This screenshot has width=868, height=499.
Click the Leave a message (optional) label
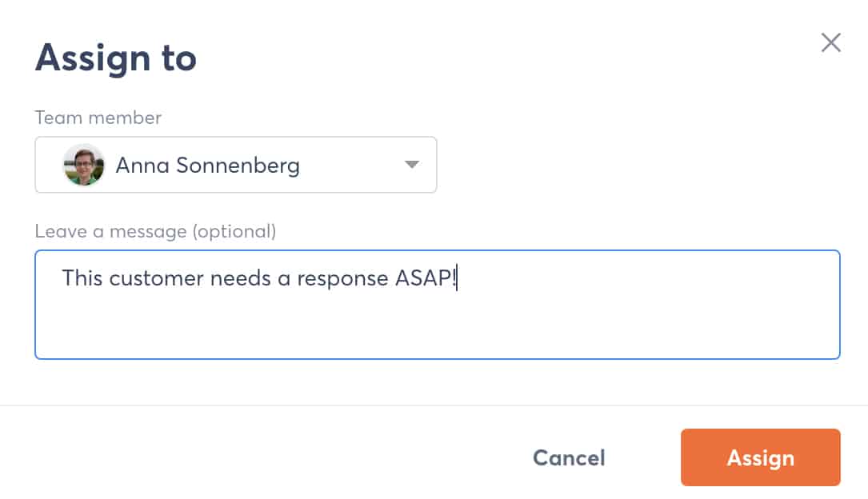[x=156, y=231]
